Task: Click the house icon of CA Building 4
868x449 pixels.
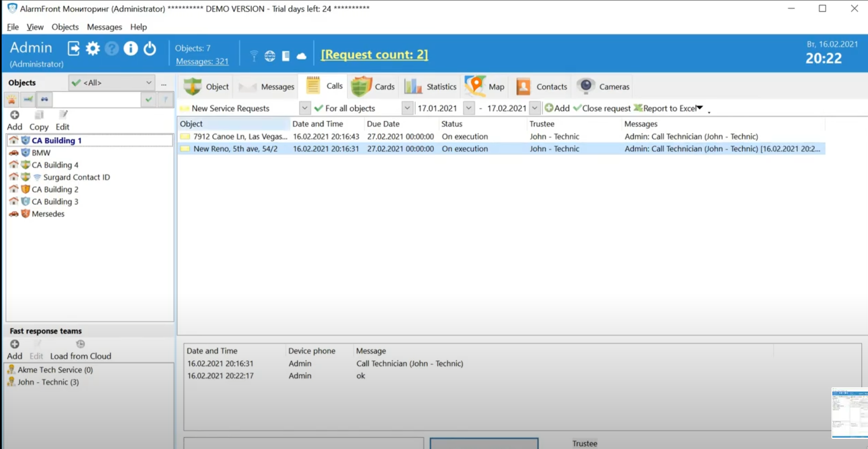Action: [x=14, y=165]
